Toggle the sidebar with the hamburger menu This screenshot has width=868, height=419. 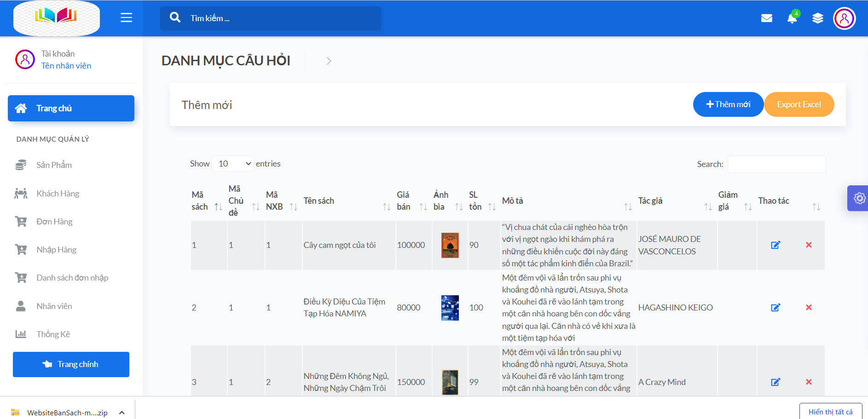[126, 18]
